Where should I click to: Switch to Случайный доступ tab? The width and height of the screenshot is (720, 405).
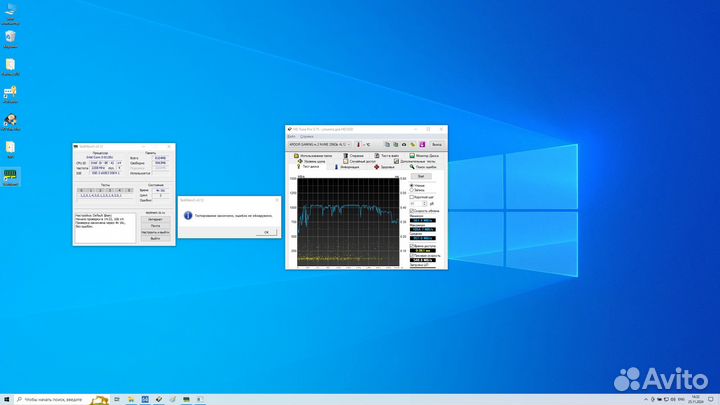[359, 161]
